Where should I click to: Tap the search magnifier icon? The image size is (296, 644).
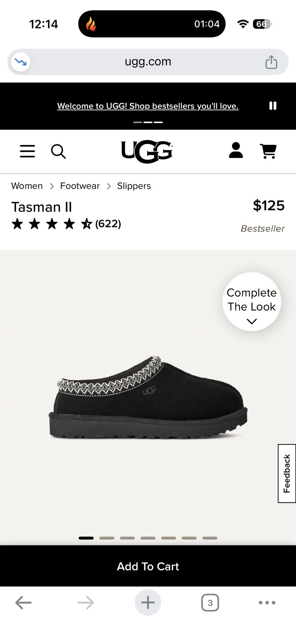coord(58,151)
